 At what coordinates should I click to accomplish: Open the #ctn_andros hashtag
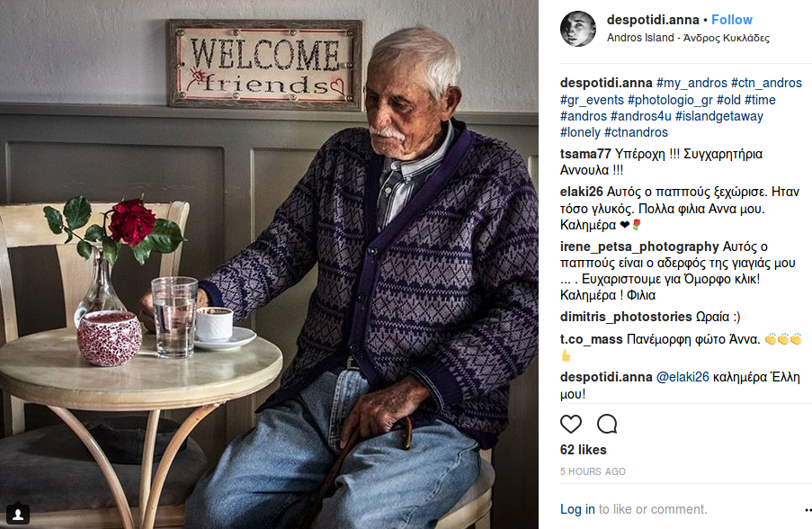point(766,83)
